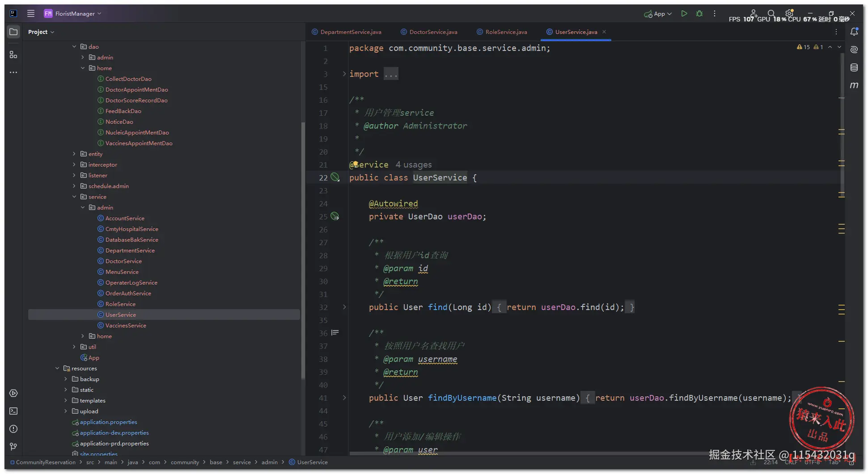
Task: Collapse the resources folder
Action: [57, 368]
